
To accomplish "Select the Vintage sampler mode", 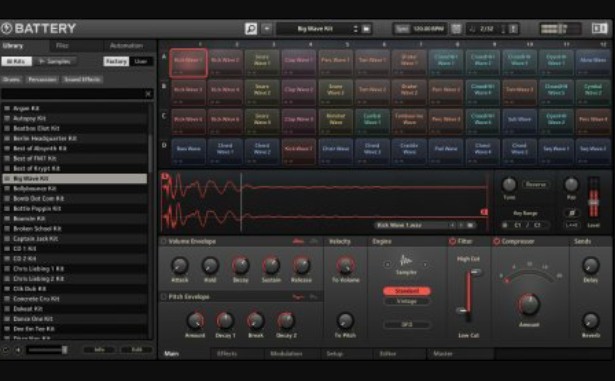I will [407, 301].
